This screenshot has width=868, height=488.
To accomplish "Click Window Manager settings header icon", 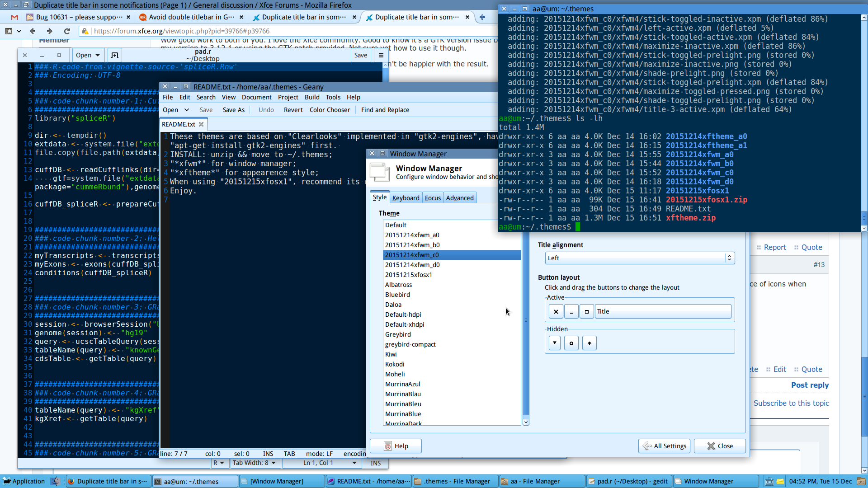I will coord(380,172).
